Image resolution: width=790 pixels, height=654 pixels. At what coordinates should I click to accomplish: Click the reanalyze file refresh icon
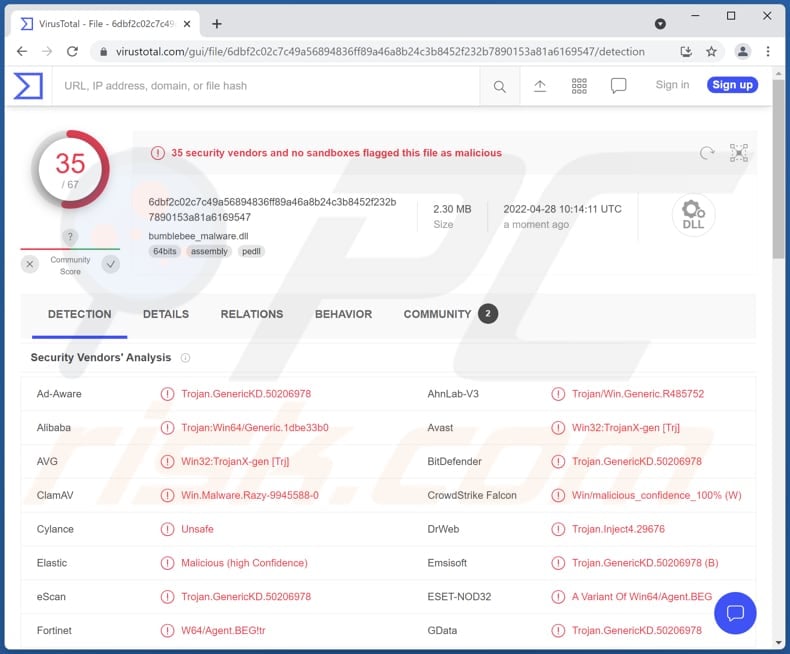(x=707, y=153)
